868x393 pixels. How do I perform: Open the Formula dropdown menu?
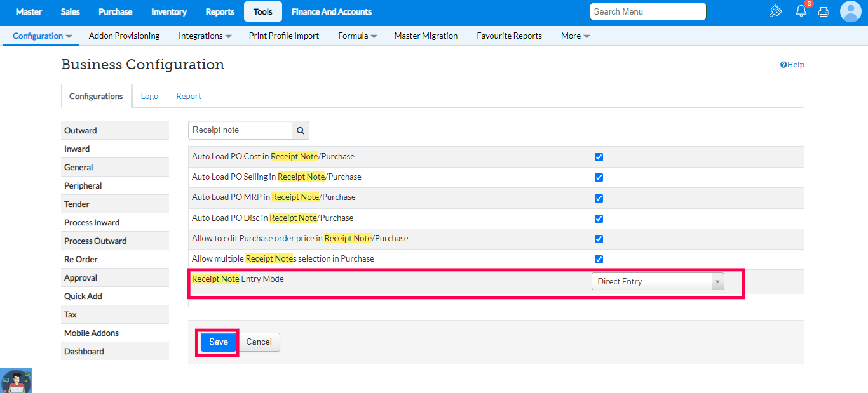pyautogui.click(x=357, y=36)
